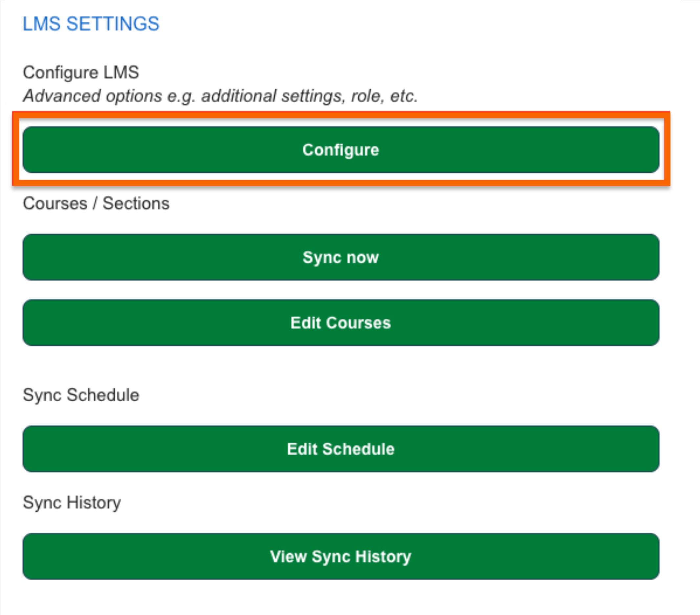Click the word 'Configure' inside the highlighted button
700x615 pixels.
pyautogui.click(x=341, y=150)
